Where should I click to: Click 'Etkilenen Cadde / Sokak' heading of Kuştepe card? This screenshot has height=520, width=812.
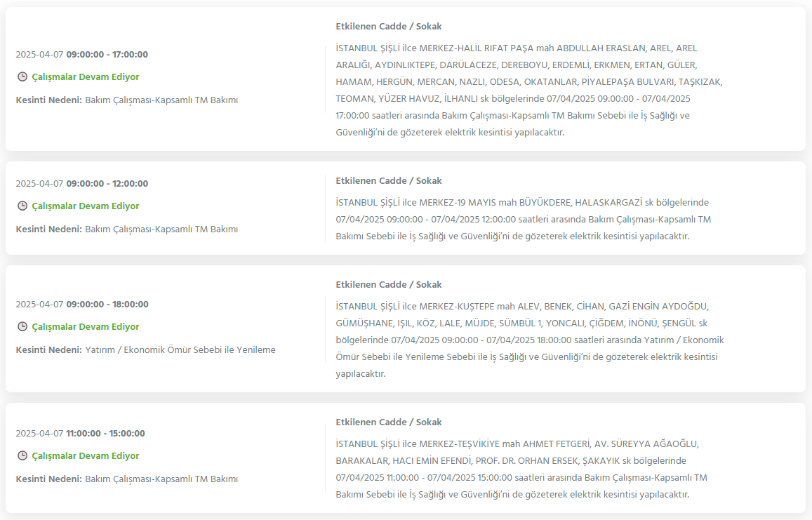tap(388, 284)
